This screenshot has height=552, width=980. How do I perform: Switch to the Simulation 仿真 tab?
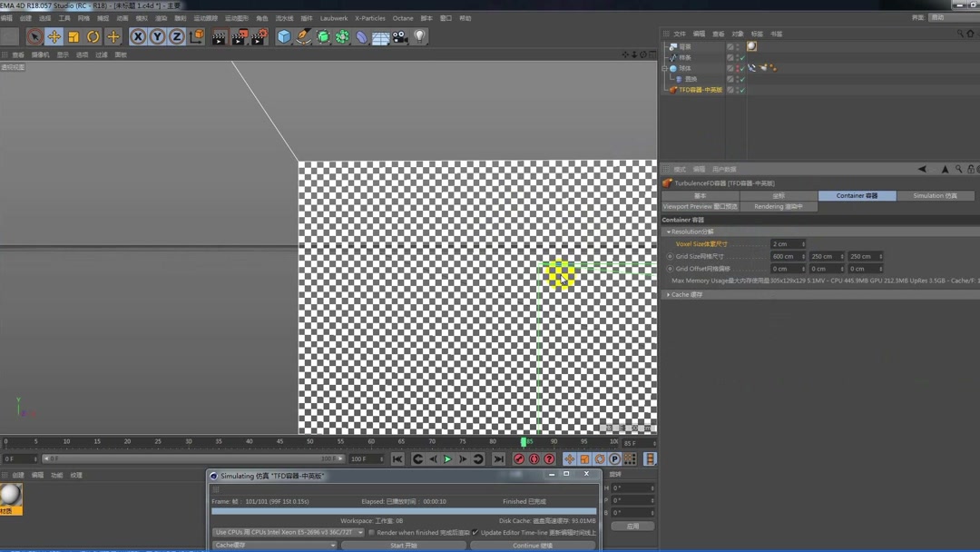(936, 194)
